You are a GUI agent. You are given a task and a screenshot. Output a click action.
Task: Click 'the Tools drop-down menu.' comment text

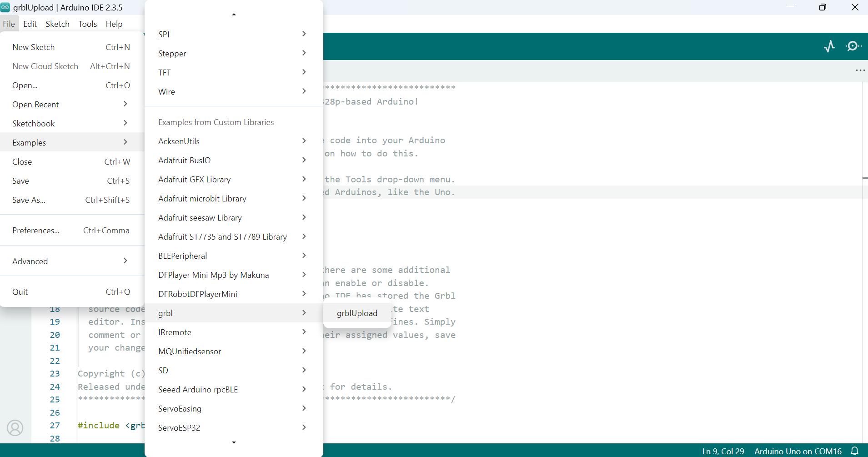coord(390,180)
